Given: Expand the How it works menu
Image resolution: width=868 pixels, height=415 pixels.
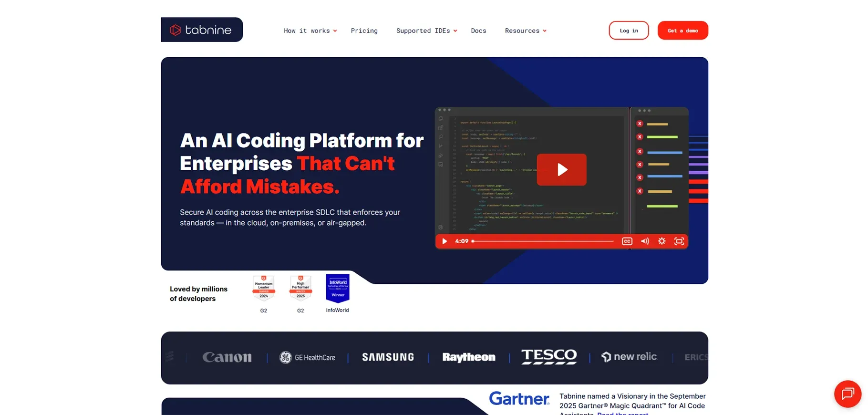Looking at the screenshot, I should point(310,31).
